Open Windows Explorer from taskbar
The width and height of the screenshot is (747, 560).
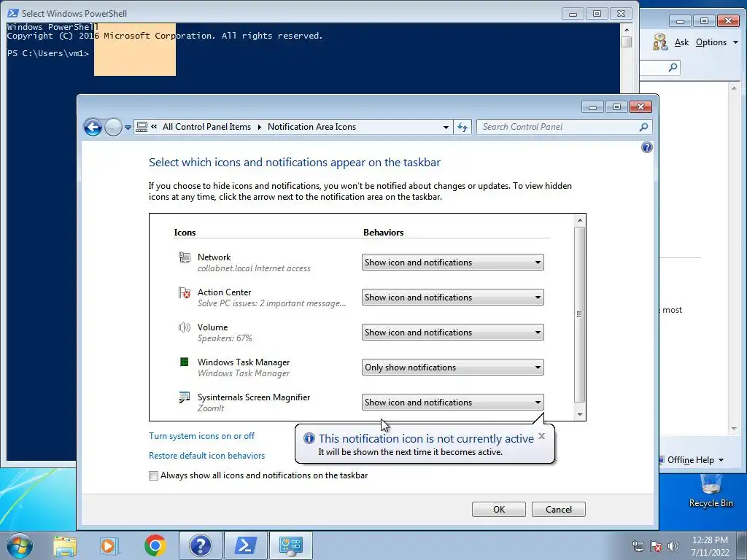(65, 545)
